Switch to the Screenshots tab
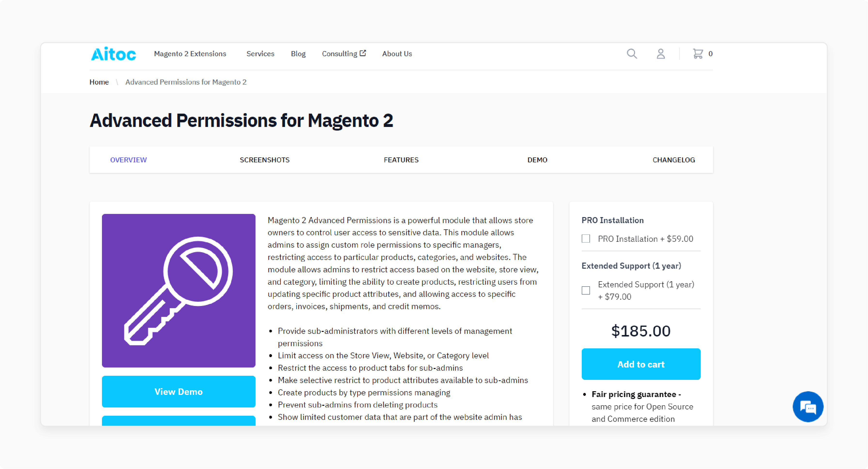 tap(264, 160)
